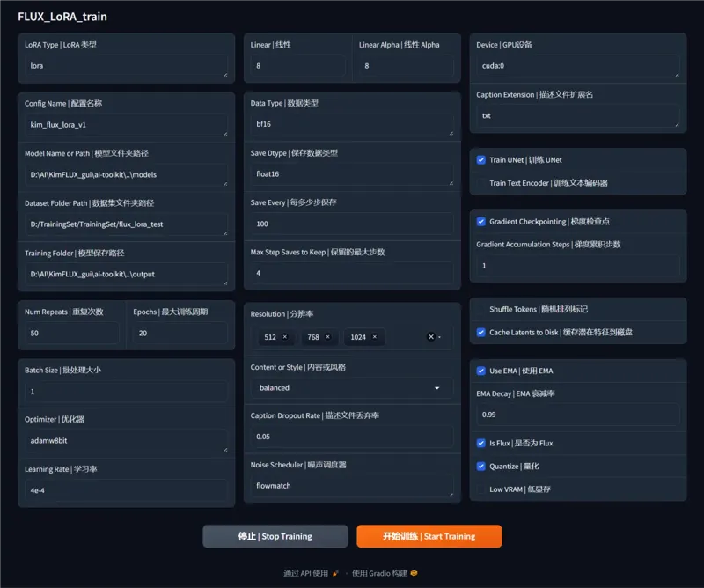Click the LoRA Type field
The height and width of the screenshot is (588, 704).
126,66
